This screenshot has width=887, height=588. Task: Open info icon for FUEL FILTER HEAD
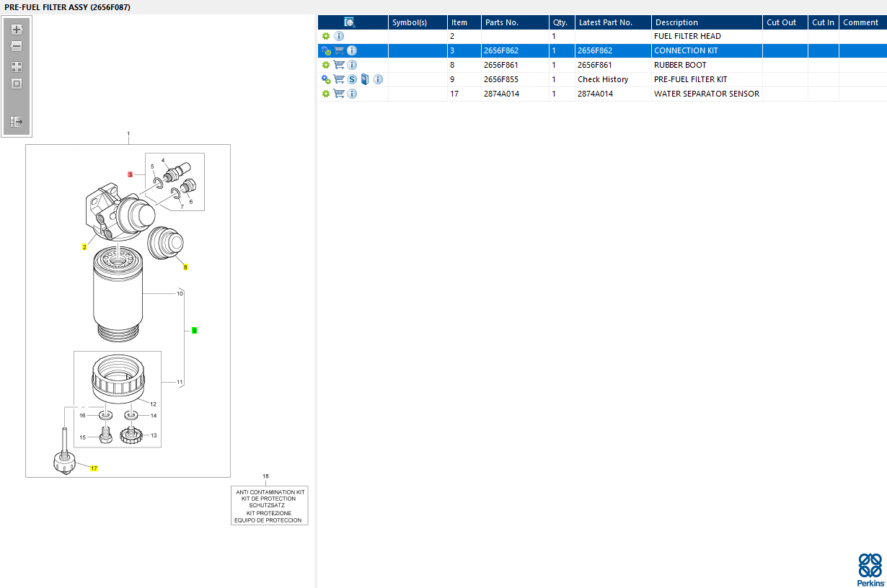(339, 36)
